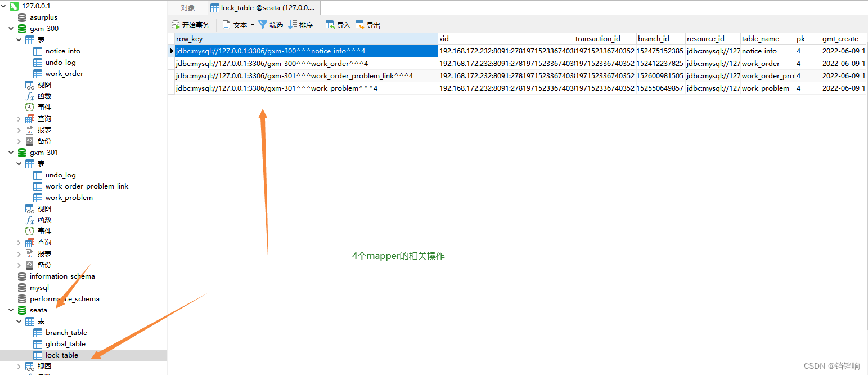Viewport: 868px width, 375px height.
Task: Select undo_log under gxm-300
Action: click(x=61, y=62)
